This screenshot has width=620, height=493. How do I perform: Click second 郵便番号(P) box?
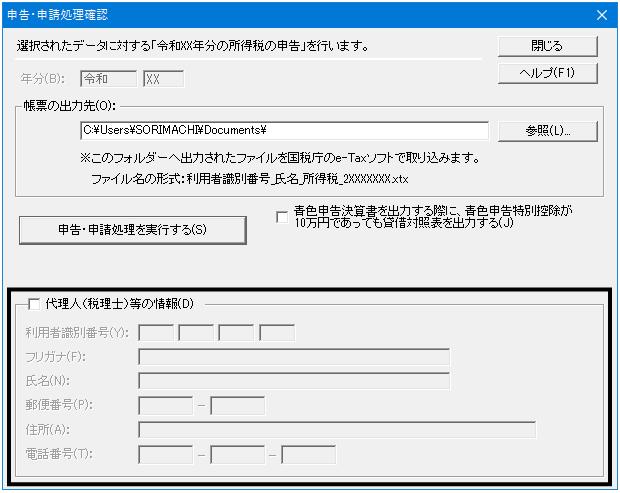click(238, 406)
